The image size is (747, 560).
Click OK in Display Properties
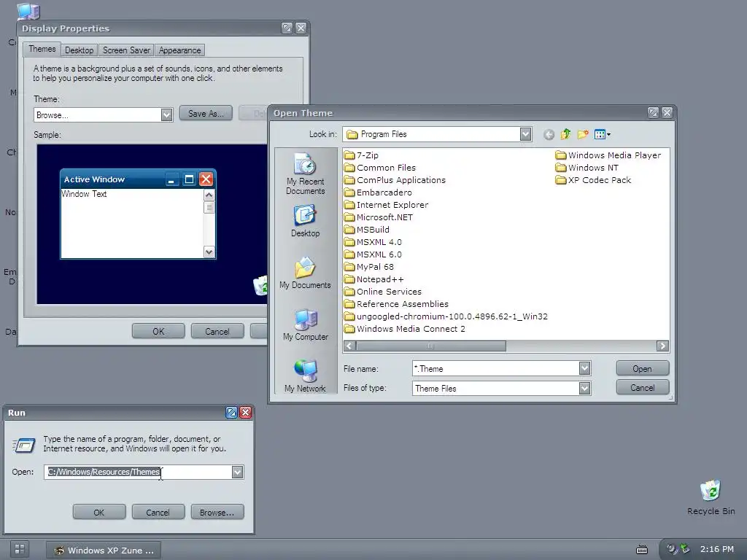click(158, 332)
